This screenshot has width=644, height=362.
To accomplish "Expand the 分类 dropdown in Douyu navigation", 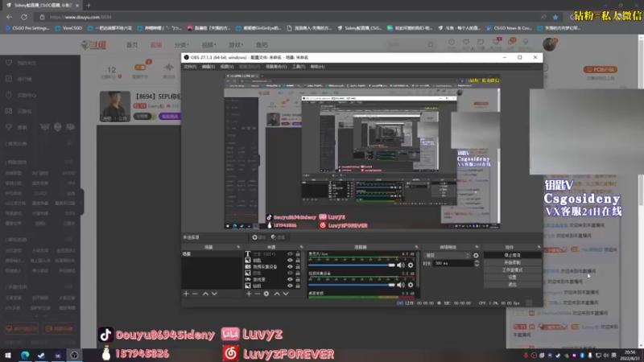I will coord(182,45).
